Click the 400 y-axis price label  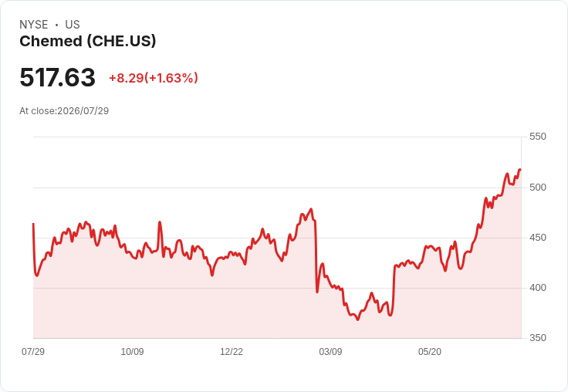point(538,288)
